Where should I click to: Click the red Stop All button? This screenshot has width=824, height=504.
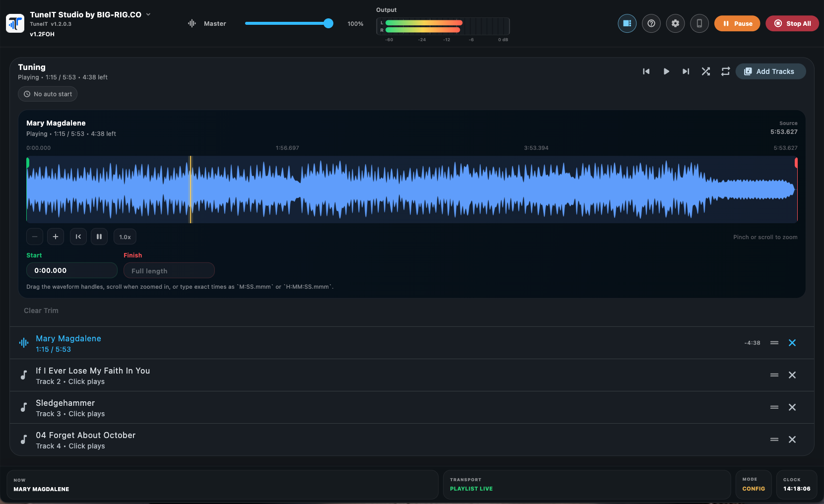coord(792,23)
